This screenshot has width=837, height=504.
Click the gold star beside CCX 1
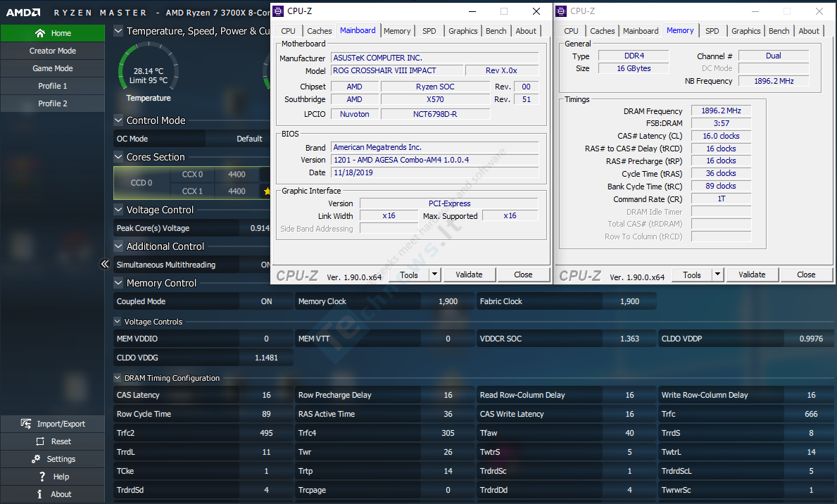coord(266,191)
